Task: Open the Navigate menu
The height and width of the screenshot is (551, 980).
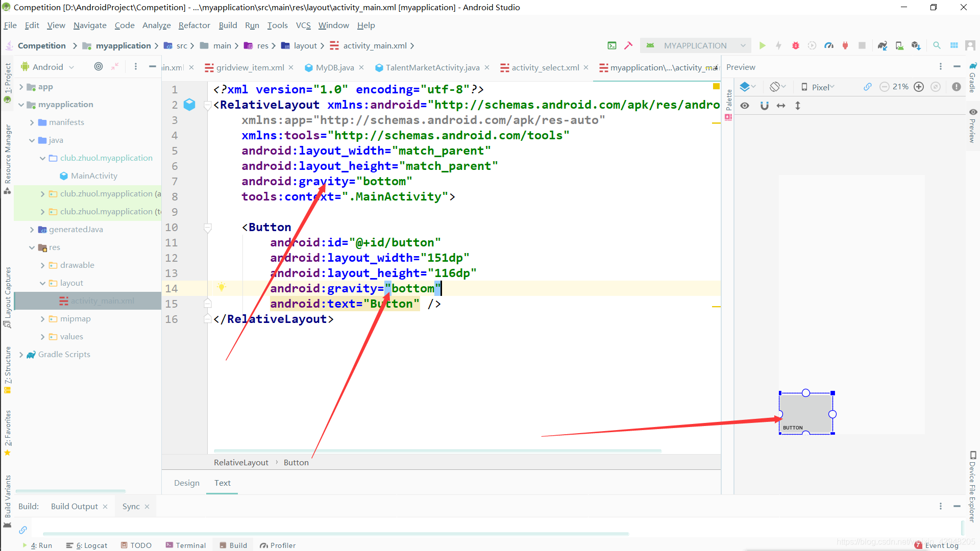Action: 88,25
